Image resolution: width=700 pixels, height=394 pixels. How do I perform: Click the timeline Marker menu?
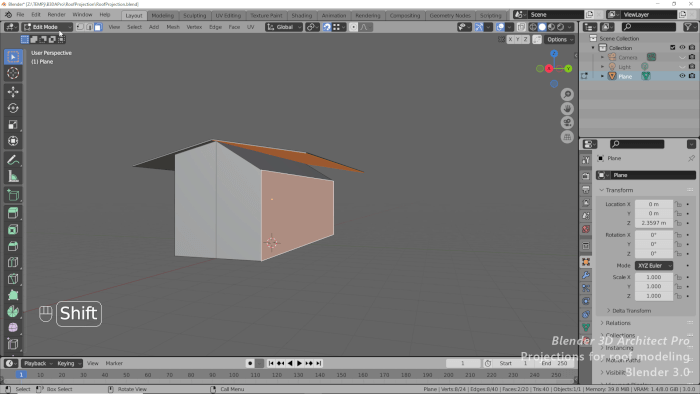coord(114,363)
